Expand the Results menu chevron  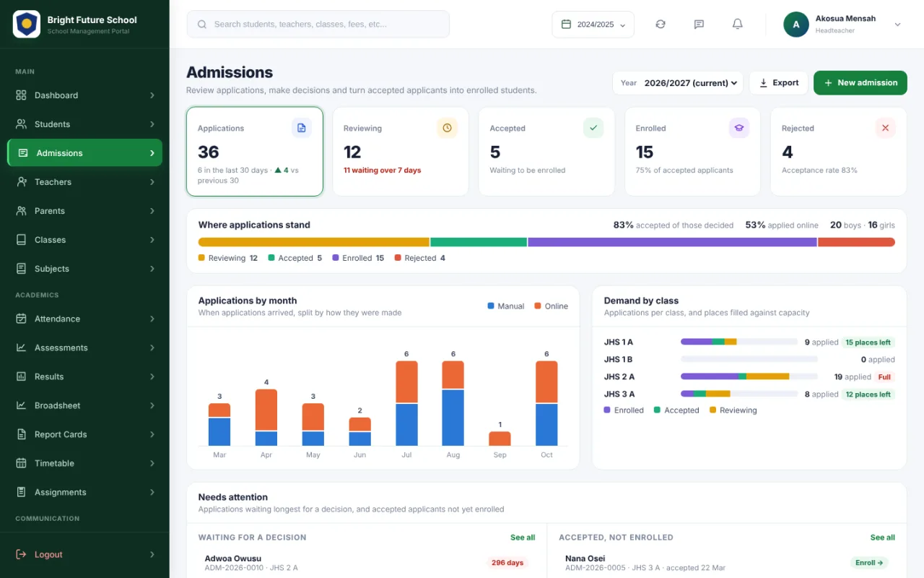click(152, 376)
